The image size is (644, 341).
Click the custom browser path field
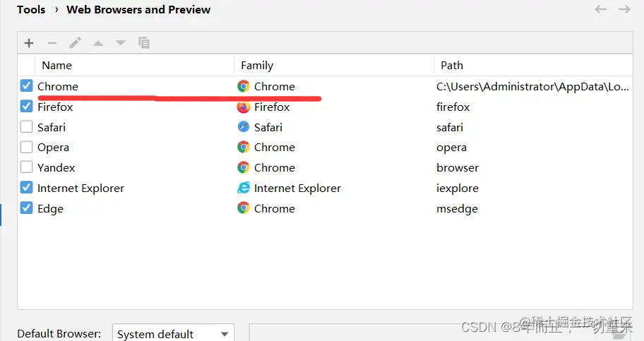point(441,333)
